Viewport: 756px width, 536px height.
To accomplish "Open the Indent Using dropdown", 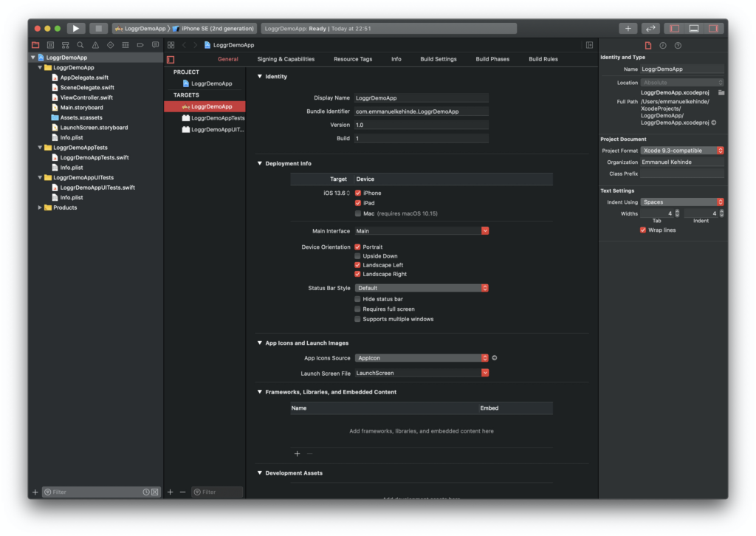I will [682, 202].
